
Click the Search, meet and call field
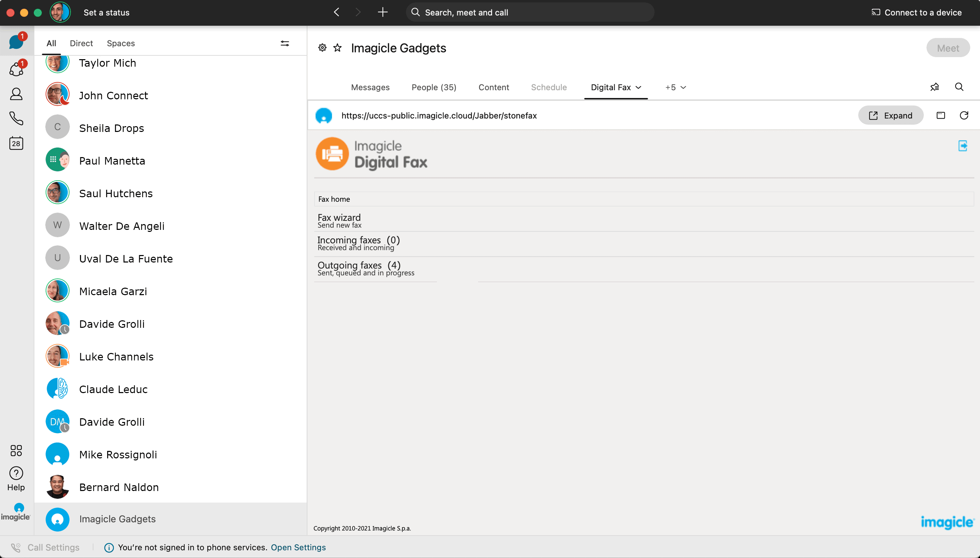529,12
